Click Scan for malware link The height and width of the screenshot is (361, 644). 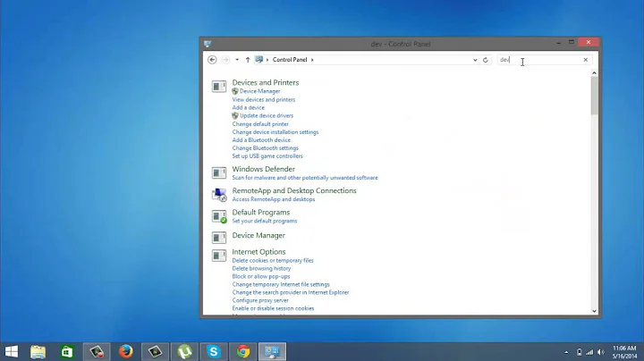pyautogui.click(x=305, y=178)
